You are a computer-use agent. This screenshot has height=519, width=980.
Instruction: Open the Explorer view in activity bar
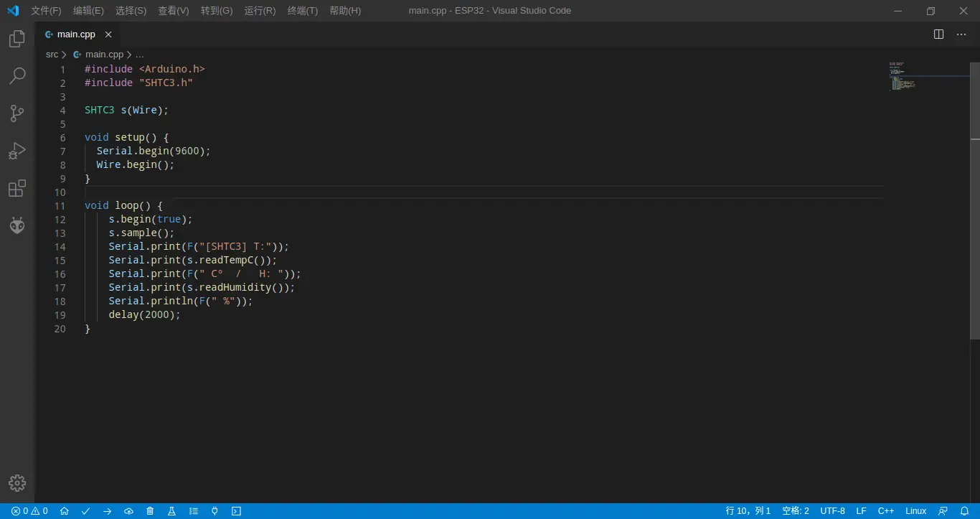pos(17,39)
